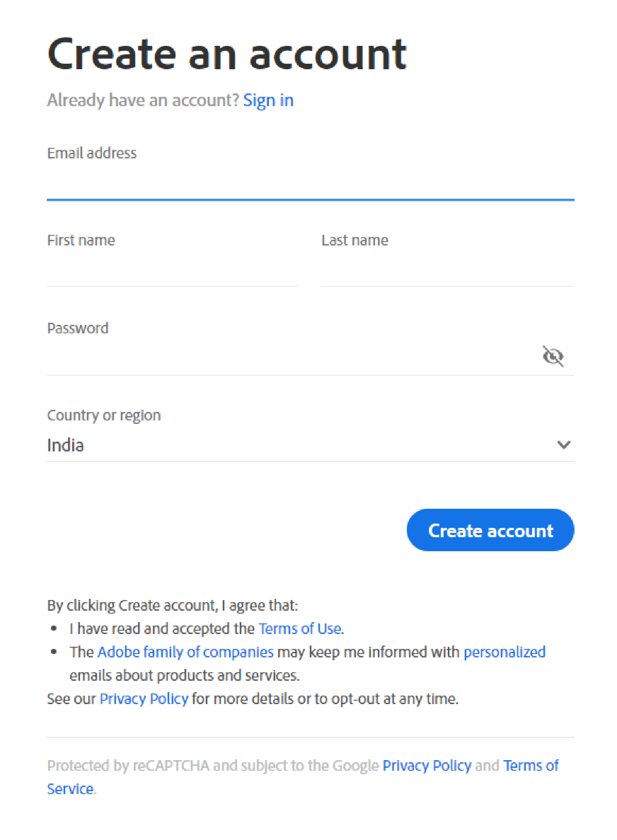View the Terms of Use
This screenshot has height=840, width=617.
tap(300, 629)
